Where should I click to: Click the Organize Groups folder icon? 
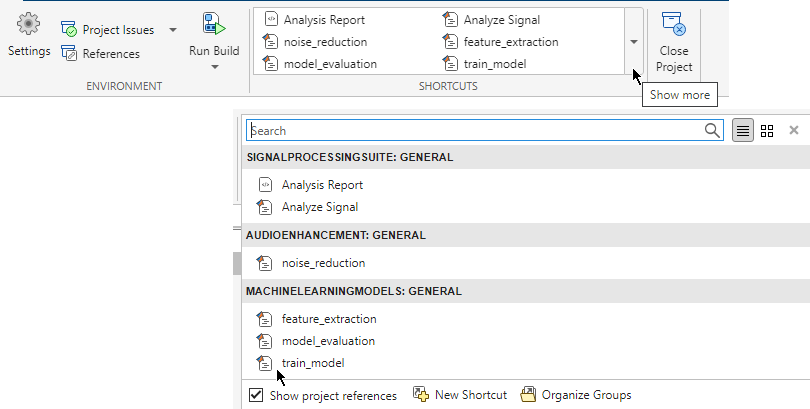point(528,395)
